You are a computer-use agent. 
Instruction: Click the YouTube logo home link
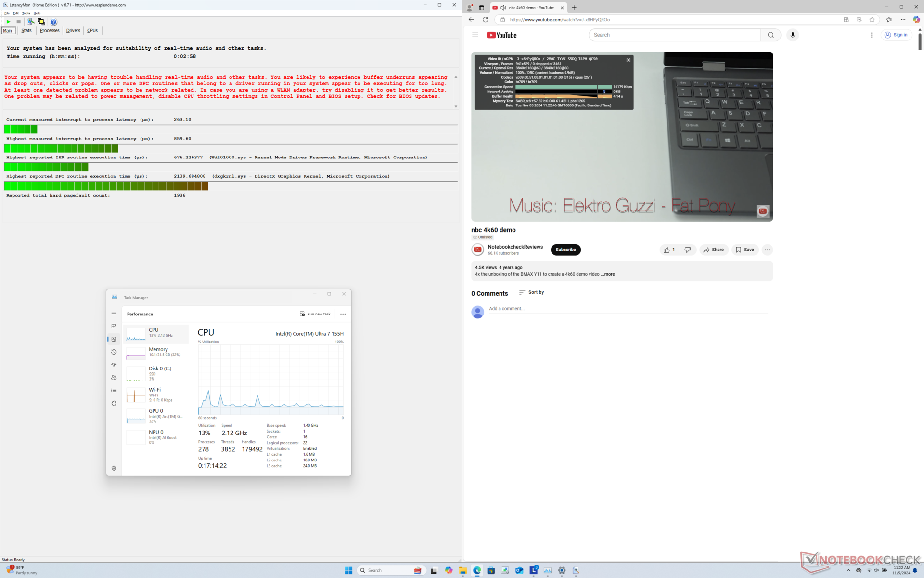click(501, 35)
